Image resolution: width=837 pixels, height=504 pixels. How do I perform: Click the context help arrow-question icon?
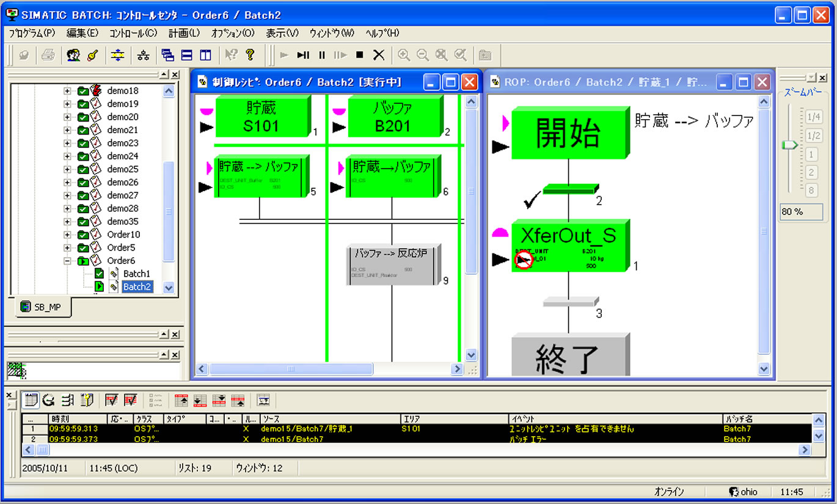click(230, 55)
